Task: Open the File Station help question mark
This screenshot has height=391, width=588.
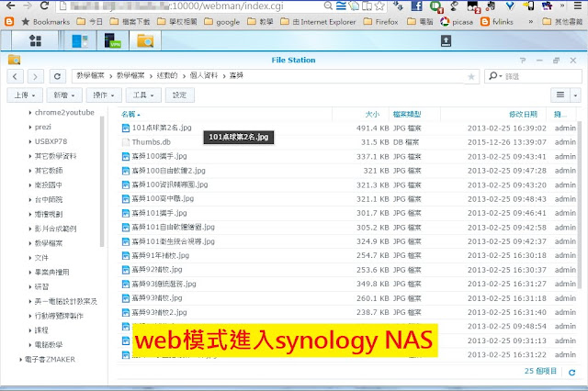Action: [523, 61]
